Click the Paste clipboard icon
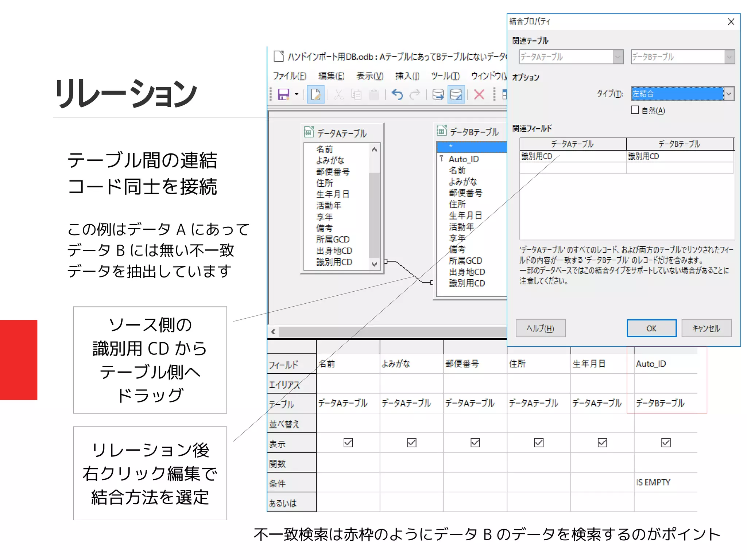The height and width of the screenshot is (560, 747). pos(374,95)
